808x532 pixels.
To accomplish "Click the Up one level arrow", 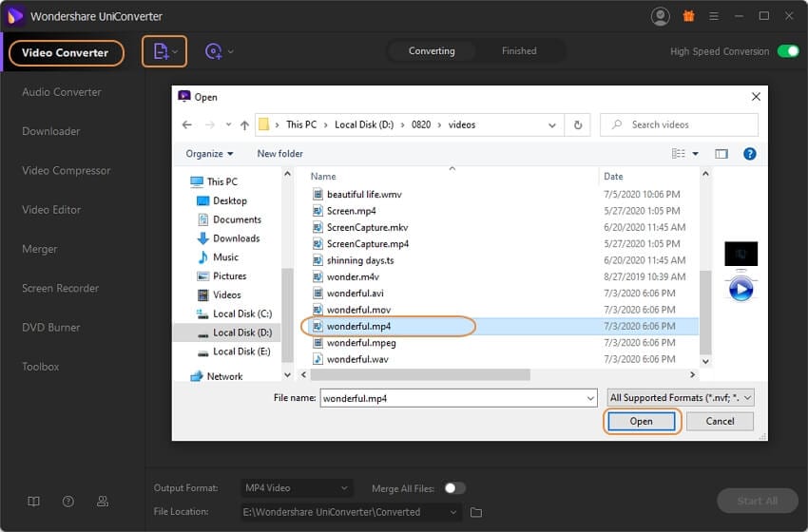I will pyautogui.click(x=244, y=124).
